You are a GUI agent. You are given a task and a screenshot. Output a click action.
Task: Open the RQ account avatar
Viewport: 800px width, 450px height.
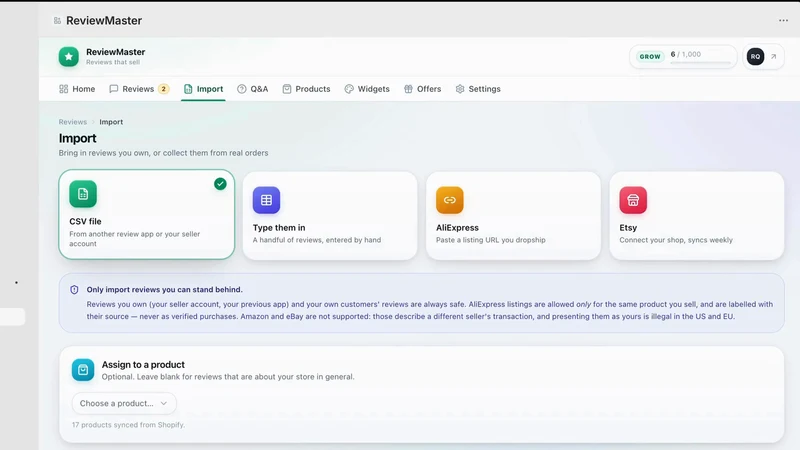[x=755, y=57]
